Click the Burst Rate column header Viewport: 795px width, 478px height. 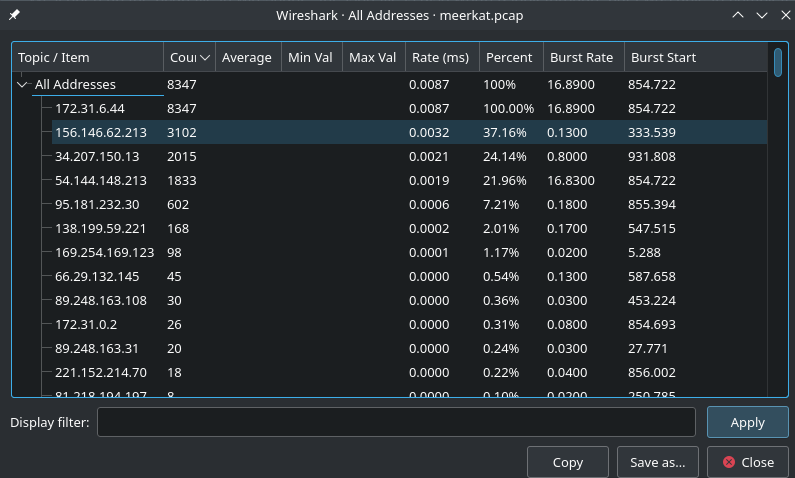[584, 57]
